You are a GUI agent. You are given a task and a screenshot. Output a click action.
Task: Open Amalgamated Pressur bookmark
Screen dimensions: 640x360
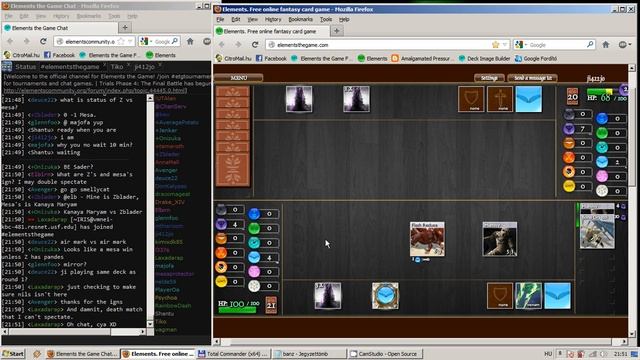pos(422,58)
